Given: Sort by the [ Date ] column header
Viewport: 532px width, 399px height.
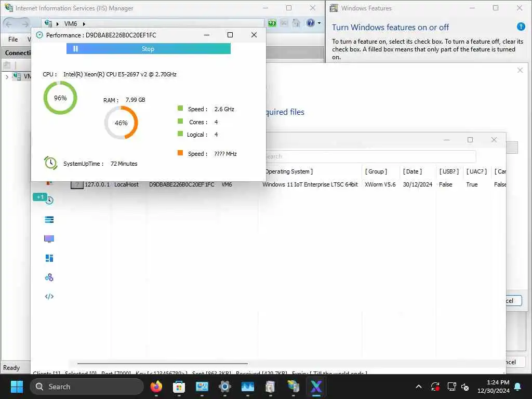Looking at the screenshot, I should pos(412,171).
